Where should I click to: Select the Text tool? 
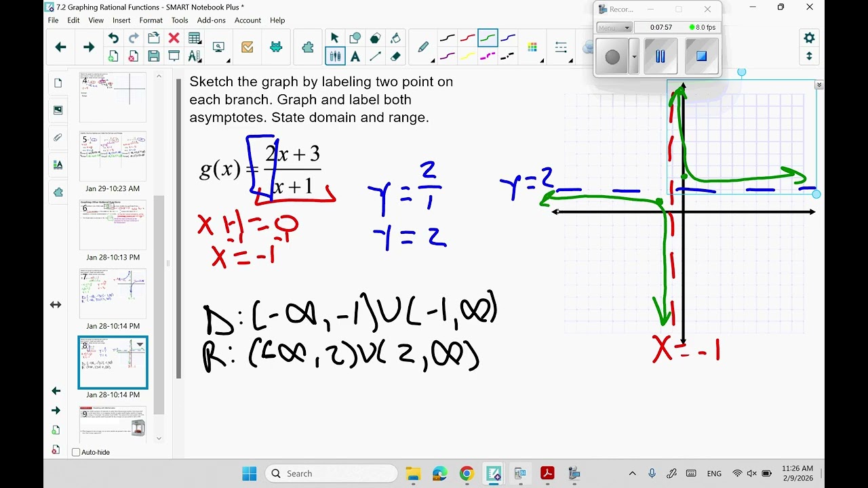pyautogui.click(x=355, y=56)
